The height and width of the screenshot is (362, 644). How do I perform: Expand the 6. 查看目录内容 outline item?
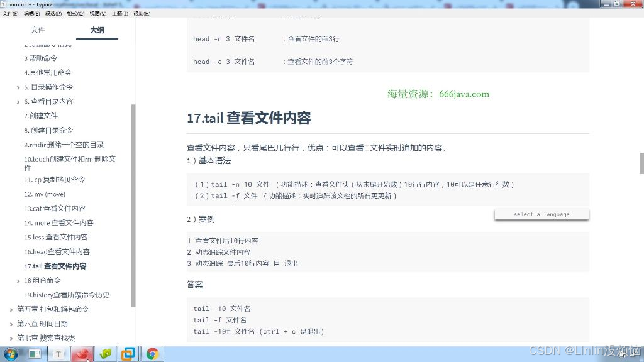point(18,102)
